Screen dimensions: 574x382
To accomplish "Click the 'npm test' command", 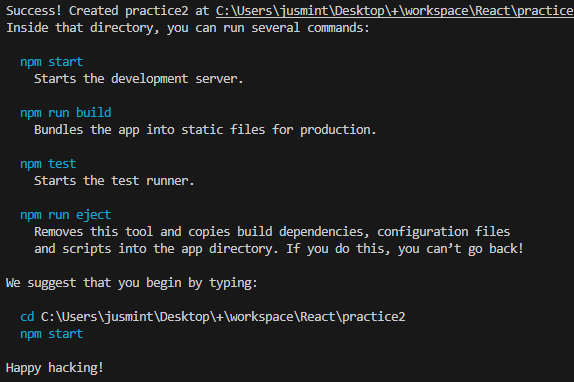I will pyautogui.click(x=48, y=164).
